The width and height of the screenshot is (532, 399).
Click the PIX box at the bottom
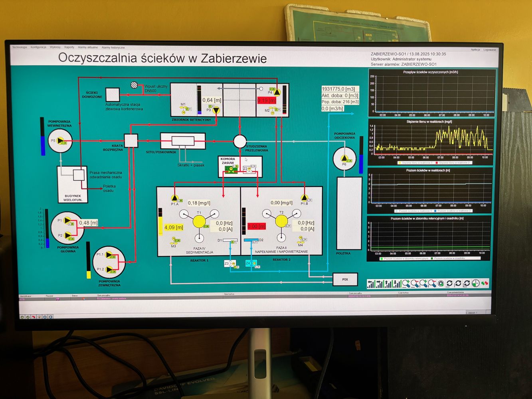click(x=345, y=279)
